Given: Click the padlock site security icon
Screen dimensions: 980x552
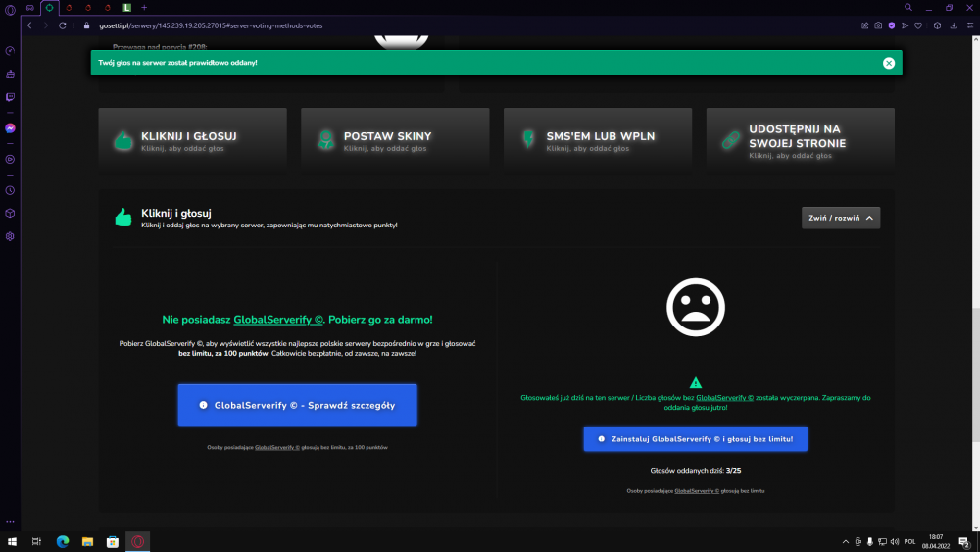Looking at the screenshot, I should [x=87, y=25].
